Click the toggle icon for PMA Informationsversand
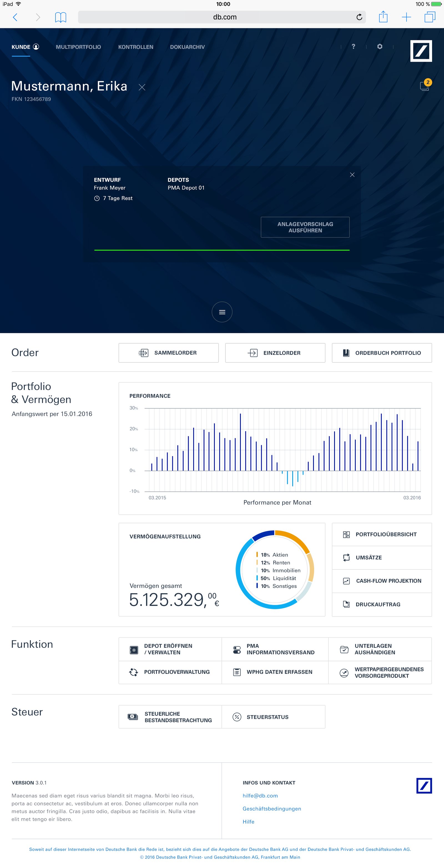Screen dimensions: 444x868 (x=237, y=650)
